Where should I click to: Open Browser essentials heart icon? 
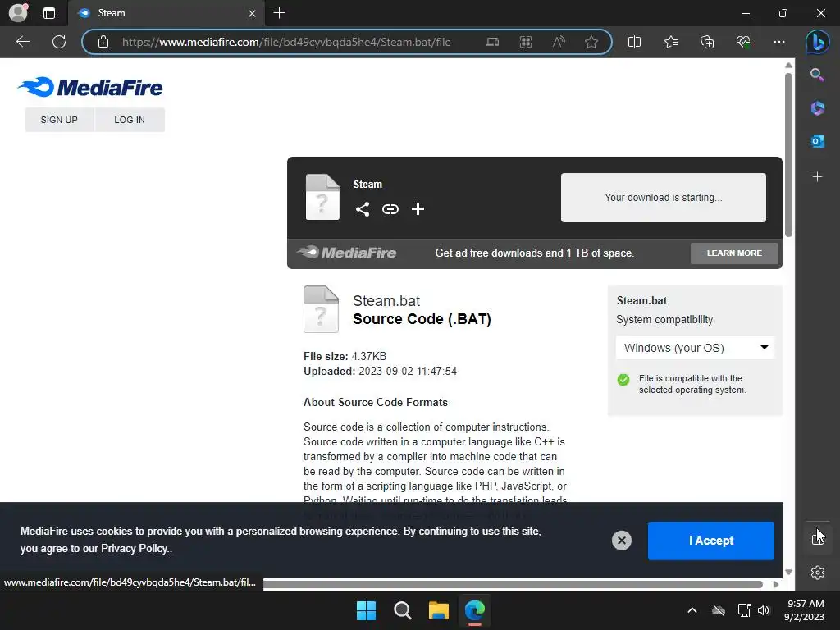click(x=743, y=42)
